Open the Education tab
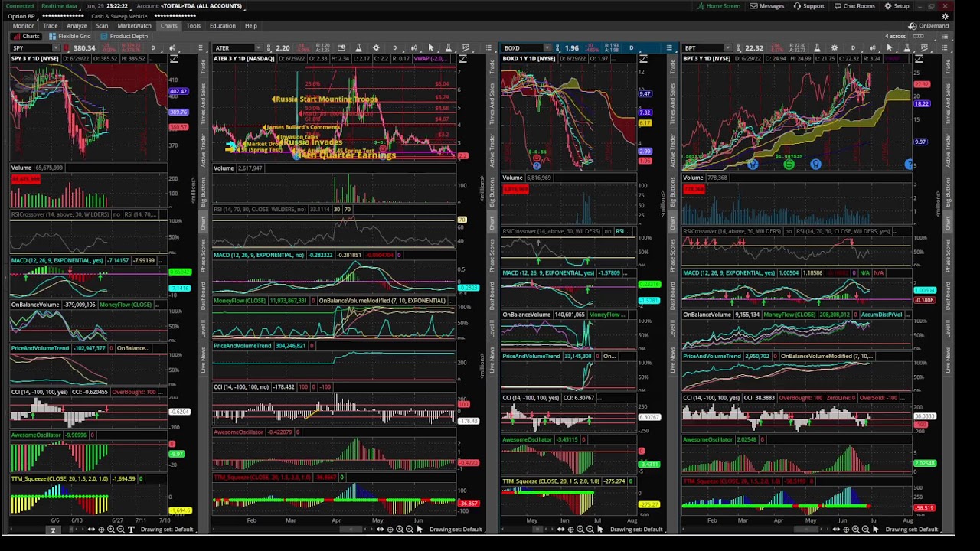Screen dimensions: 980x551 pos(222,26)
